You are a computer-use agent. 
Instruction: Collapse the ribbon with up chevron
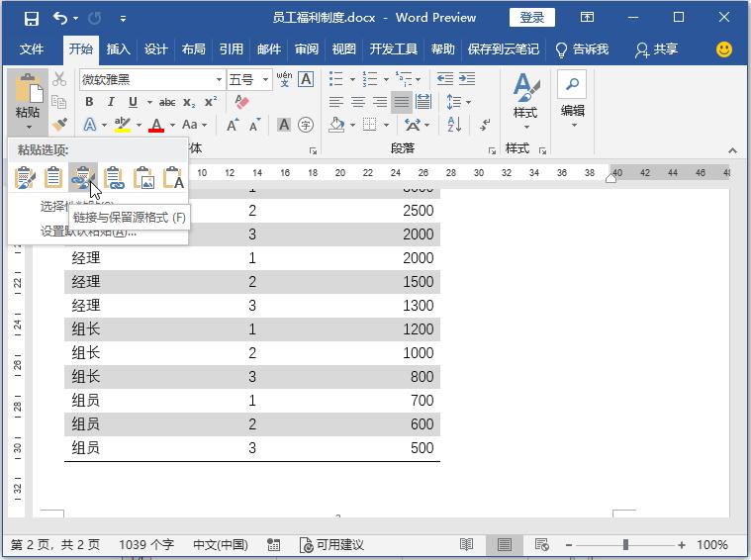pos(732,150)
